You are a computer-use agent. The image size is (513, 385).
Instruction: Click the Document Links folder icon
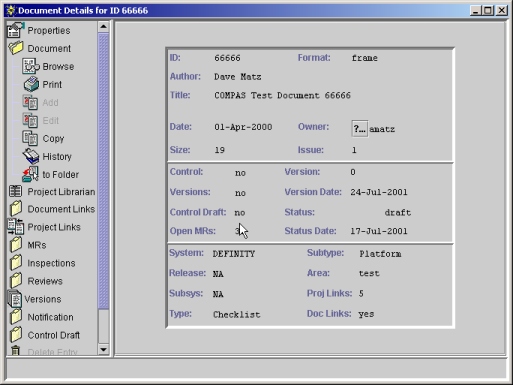(16, 209)
